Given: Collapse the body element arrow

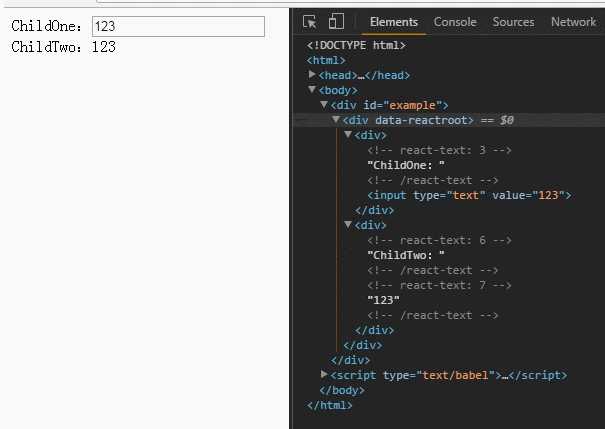Looking at the screenshot, I should pyautogui.click(x=313, y=90).
